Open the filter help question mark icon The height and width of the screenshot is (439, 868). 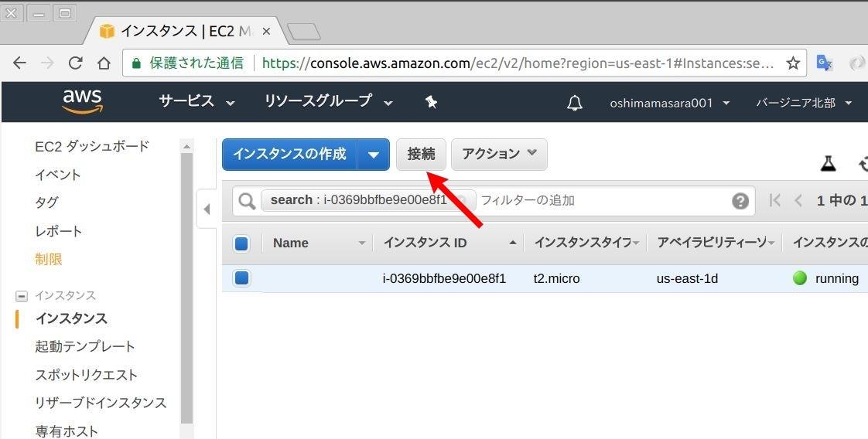740,201
